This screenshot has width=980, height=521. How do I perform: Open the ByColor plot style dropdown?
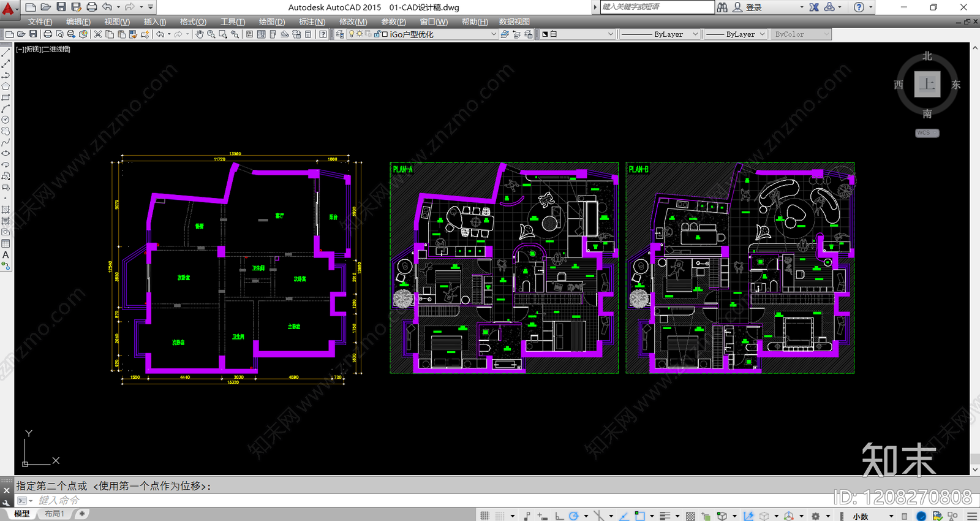click(x=801, y=34)
